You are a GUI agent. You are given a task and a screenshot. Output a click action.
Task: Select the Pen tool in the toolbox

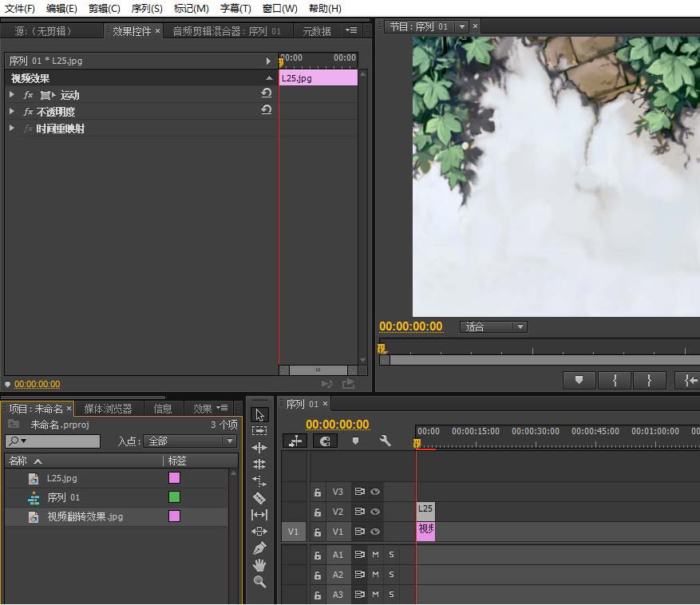pyautogui.click(x=259, y=548)
